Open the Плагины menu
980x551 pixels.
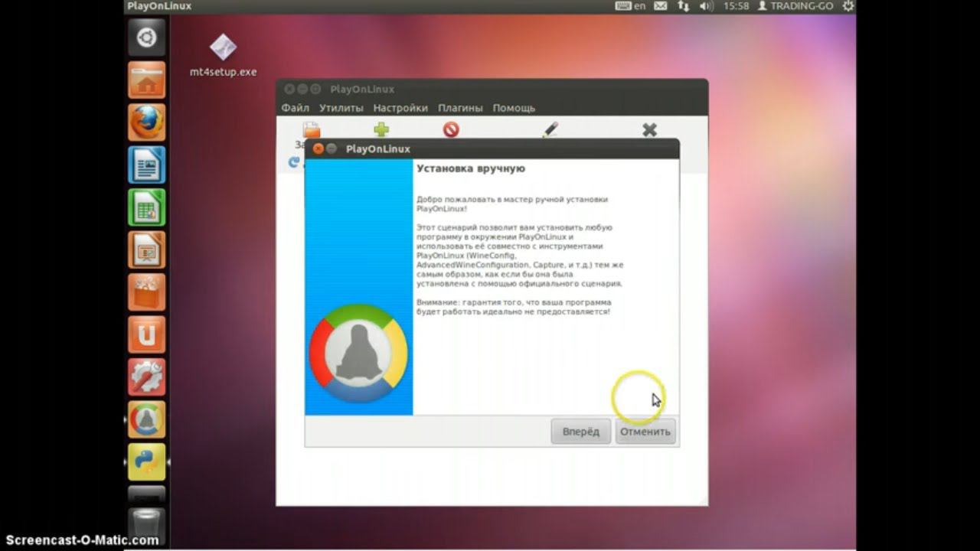point(460,108)
